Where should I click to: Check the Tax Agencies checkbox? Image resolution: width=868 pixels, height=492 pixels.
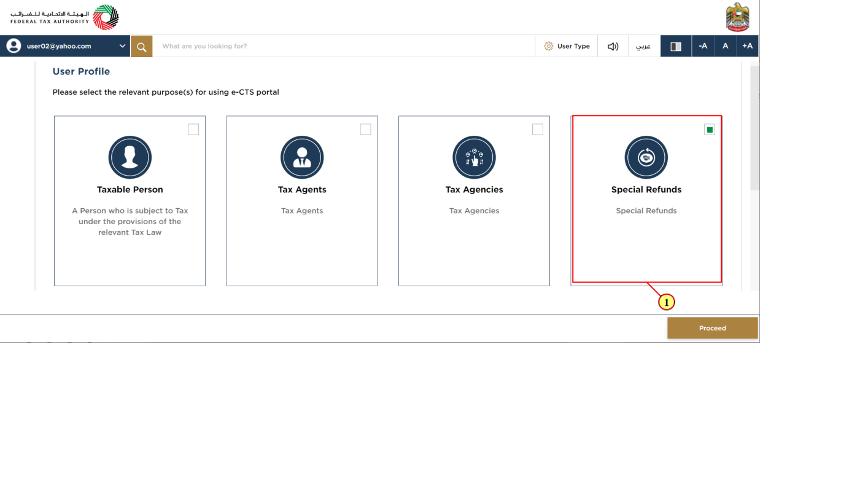tap(538, 130)
